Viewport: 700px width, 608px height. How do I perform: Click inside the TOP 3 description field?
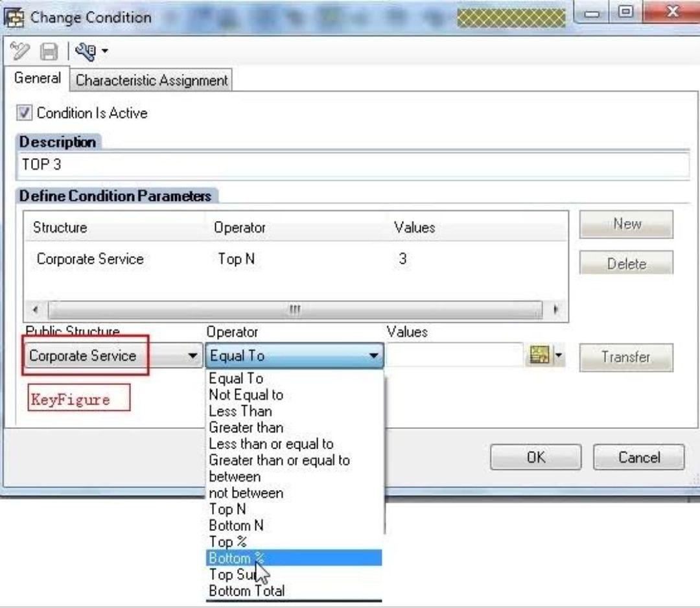click(x=259, y=166)
